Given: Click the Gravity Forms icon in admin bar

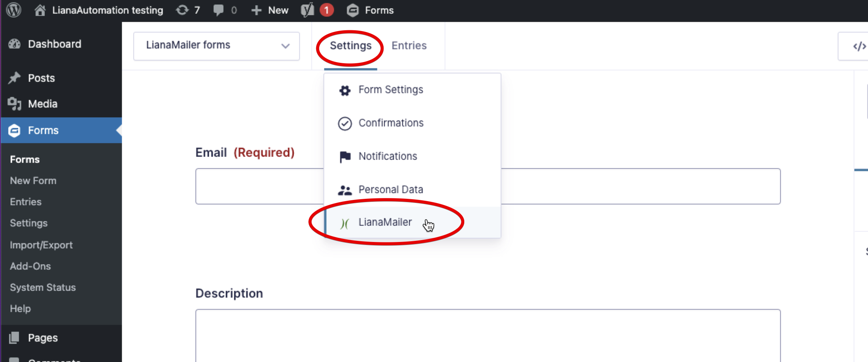Looking at the screenshot, I should tap(353, 10).
